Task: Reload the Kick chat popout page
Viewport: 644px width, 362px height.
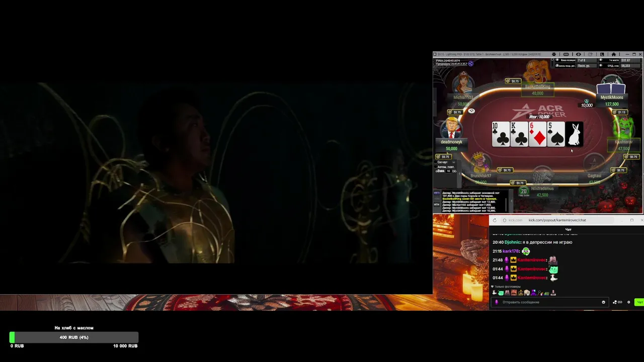Action: (495, 220)
